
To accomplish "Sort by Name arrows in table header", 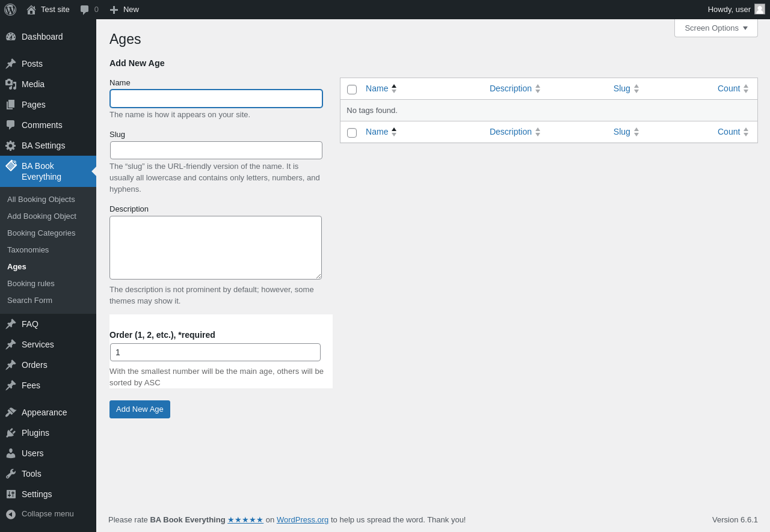I will point(394,88).
